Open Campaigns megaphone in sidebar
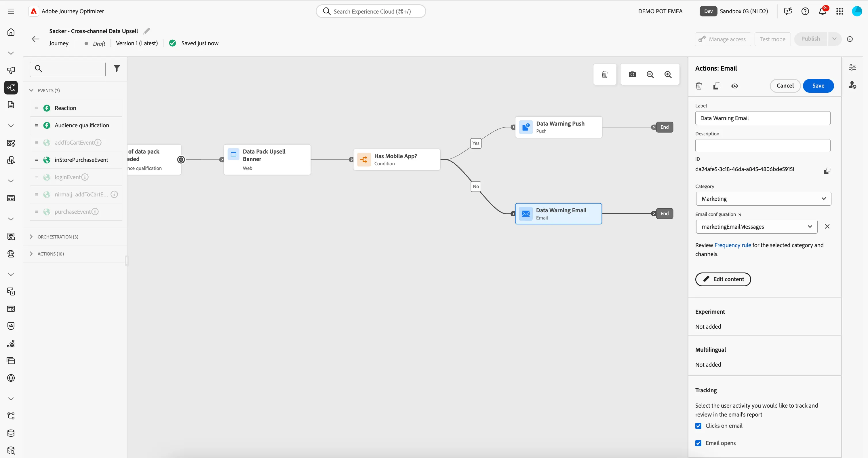This screenshot has height=458, width=868. pyautogui.click(x=11, y=70)
